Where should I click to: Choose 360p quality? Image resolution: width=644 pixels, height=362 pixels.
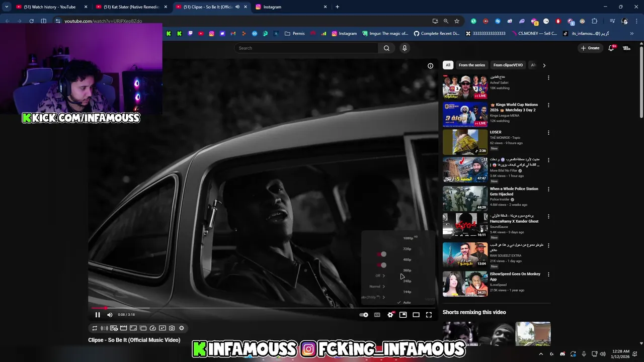[x=407, y=270]
